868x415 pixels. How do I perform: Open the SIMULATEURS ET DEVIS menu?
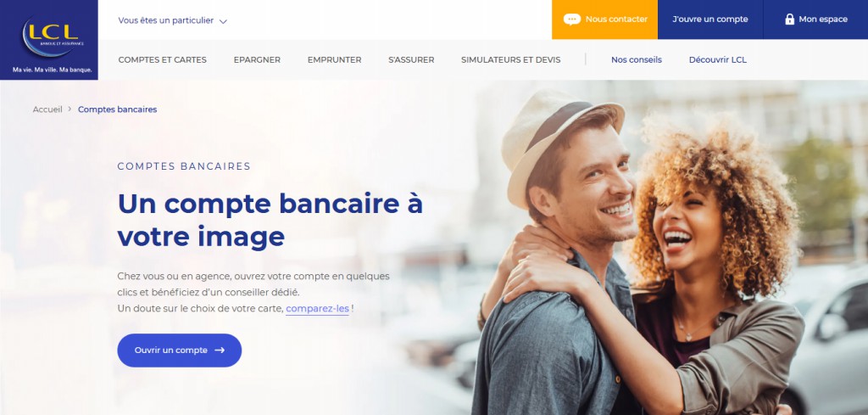click(x=510, y=60)
